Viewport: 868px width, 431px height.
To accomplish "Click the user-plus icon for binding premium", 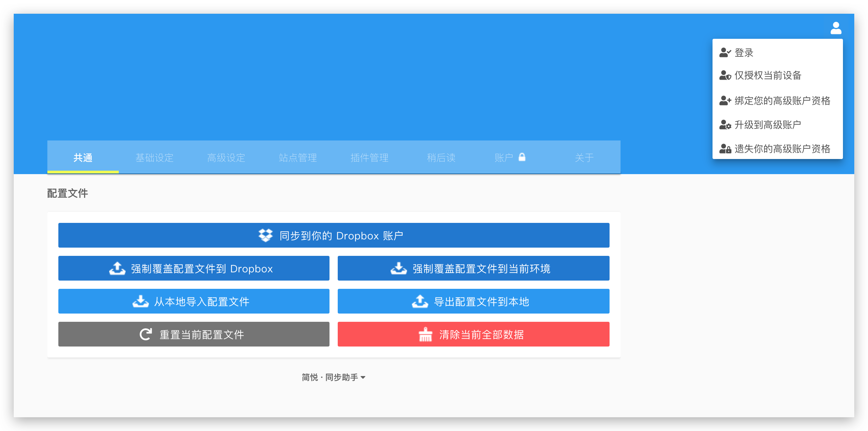I will [725, 101].
